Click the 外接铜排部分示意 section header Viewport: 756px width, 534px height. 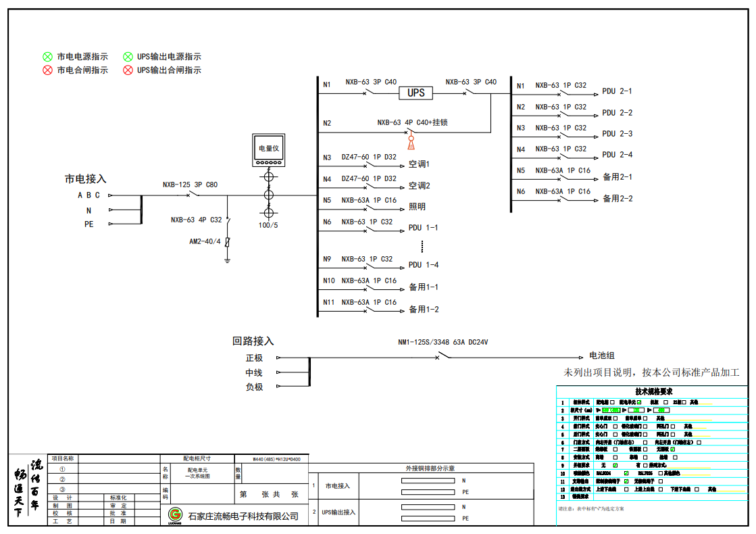click(x=429, y=468)
